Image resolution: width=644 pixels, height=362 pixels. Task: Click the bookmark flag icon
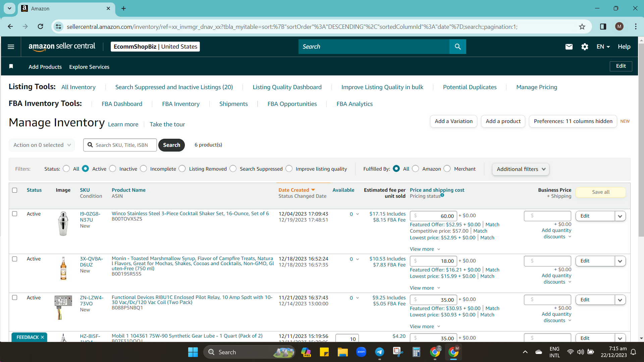(11, 66)
